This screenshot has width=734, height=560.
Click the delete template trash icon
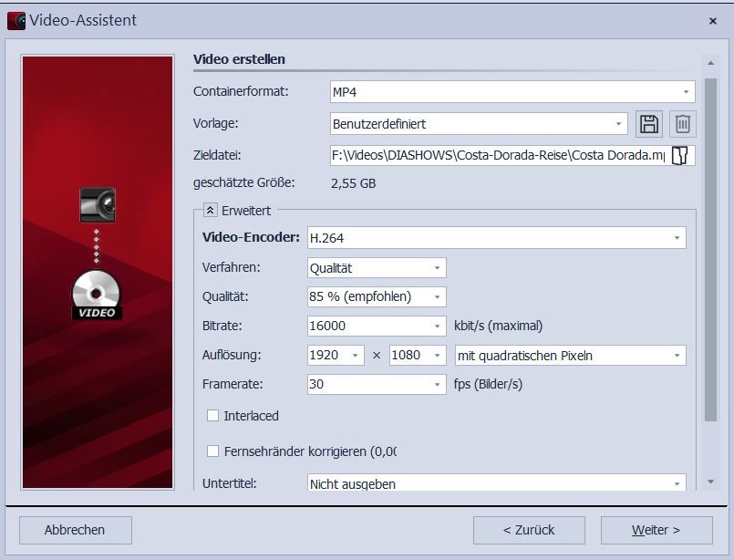[x=682, y=124]
